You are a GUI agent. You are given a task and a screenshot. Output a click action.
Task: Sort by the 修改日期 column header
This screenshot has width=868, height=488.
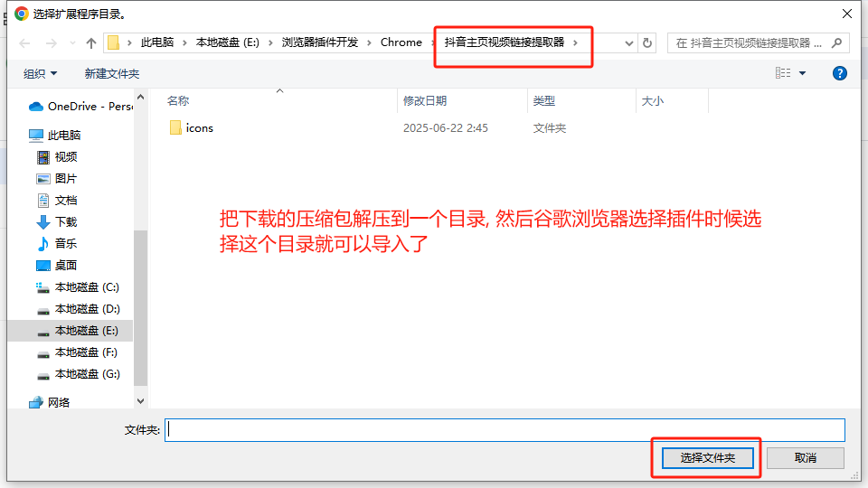click(425, 101)
